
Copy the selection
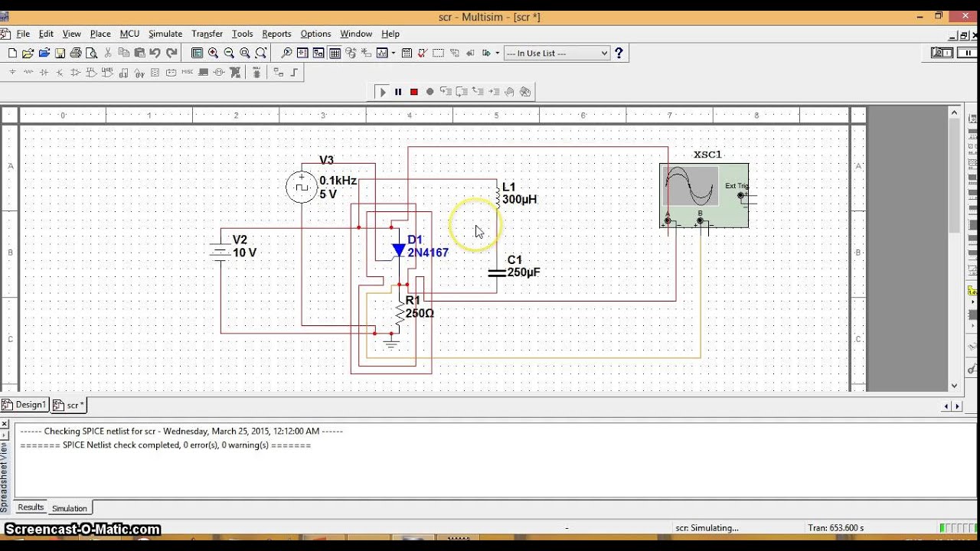tap(123, 53)
